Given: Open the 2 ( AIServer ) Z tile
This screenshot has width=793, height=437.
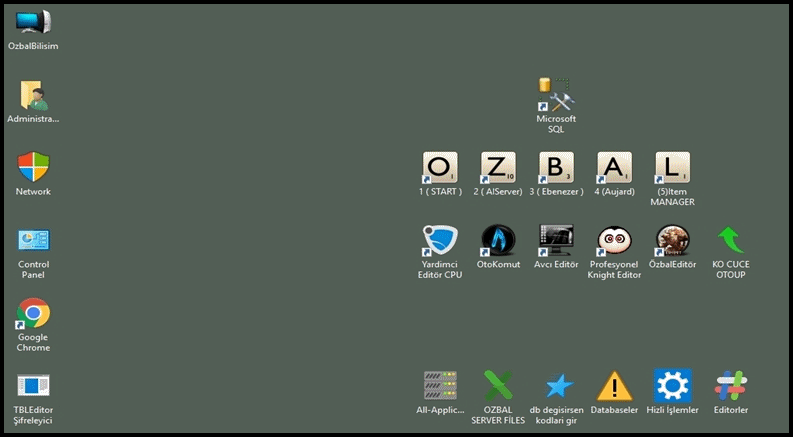Looking at the screenshot, I should 498,168.
